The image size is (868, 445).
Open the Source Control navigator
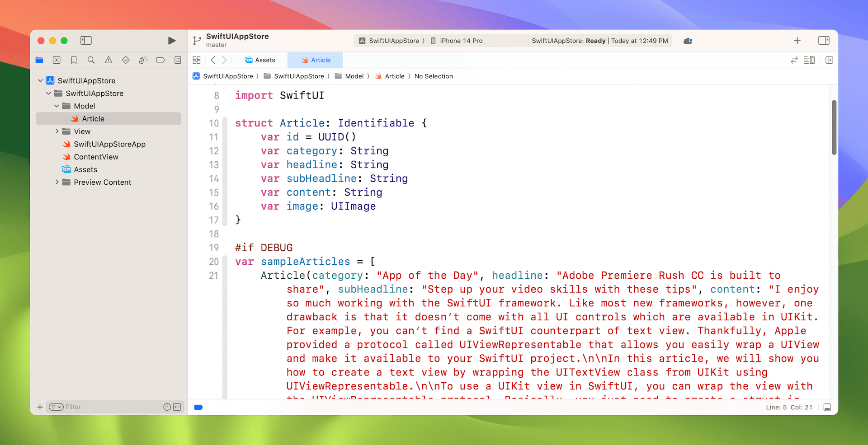coord(57,60)
